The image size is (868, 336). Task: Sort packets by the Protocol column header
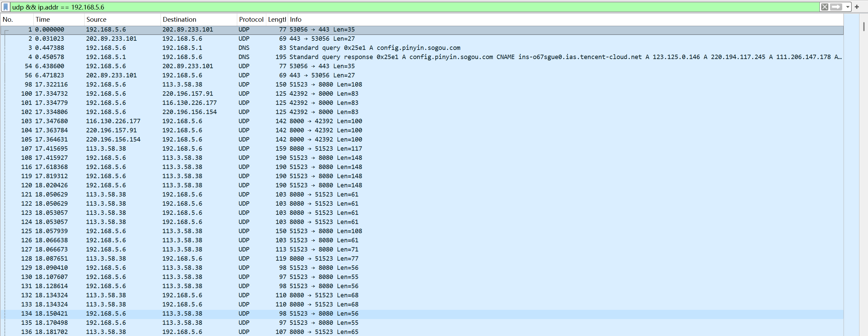click(251, 20)
